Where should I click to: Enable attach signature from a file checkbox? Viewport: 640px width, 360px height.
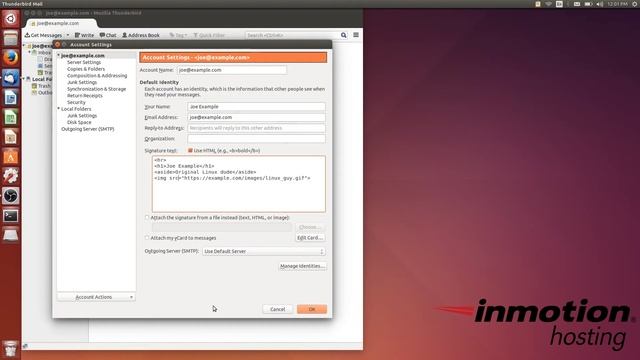(147, 218)
